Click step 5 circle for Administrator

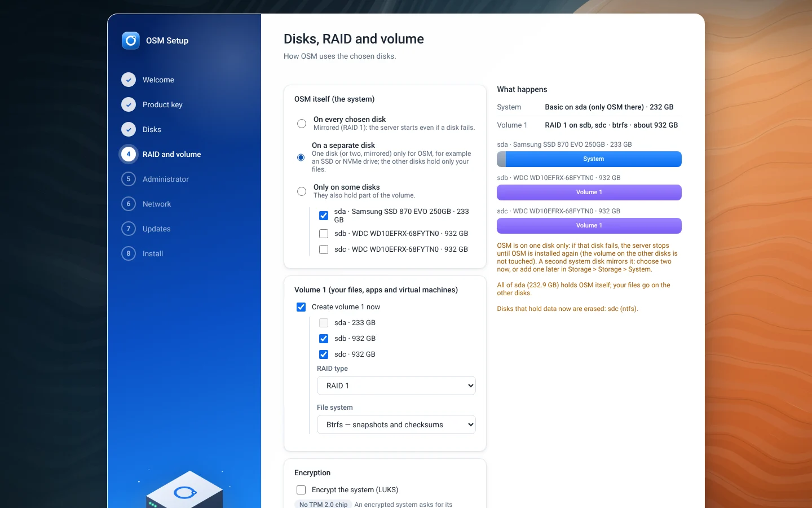pos(129,179)
